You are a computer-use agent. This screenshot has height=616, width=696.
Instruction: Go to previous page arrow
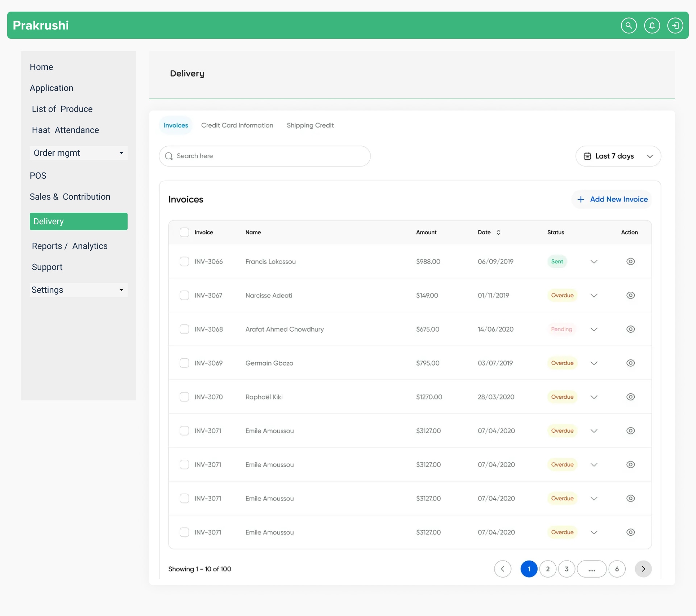[502, 569]
